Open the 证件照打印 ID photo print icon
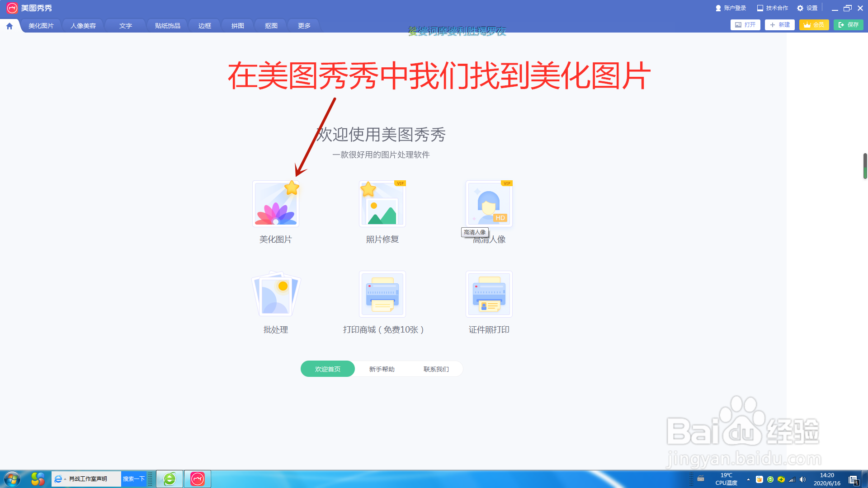Viewport: 868px width, 488px height. 489,294
